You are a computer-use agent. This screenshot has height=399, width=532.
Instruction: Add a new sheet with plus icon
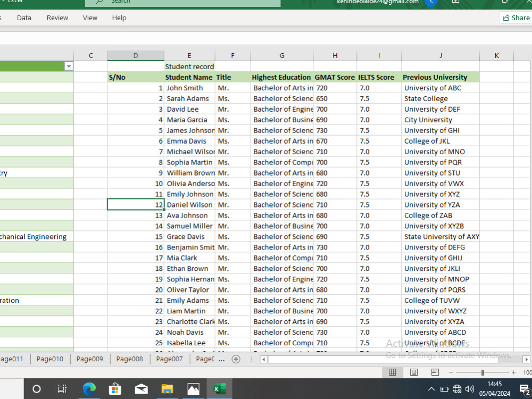click(236, 359)
